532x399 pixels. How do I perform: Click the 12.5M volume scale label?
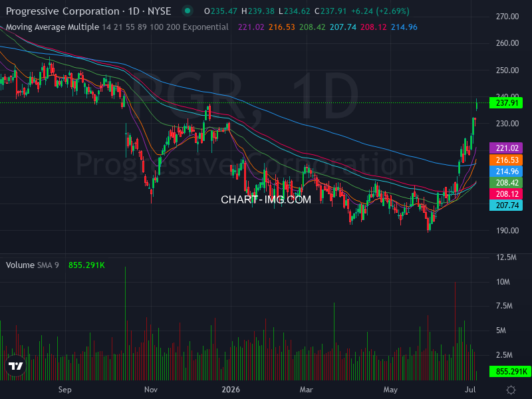(506, 257)
